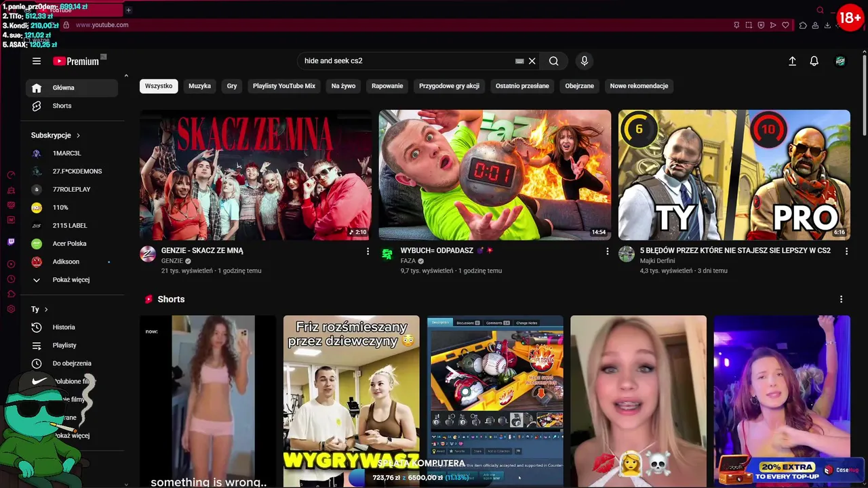Select the Rapowanie filter chip
Viewport: 868px width, 488px height.
coord(387,86)
